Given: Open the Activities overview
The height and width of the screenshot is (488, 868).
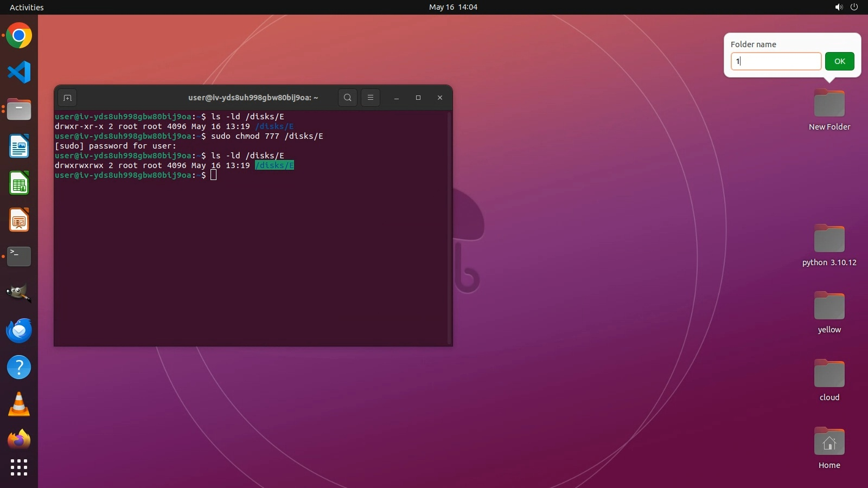Looking at the screenshot, I should [27, 7].
